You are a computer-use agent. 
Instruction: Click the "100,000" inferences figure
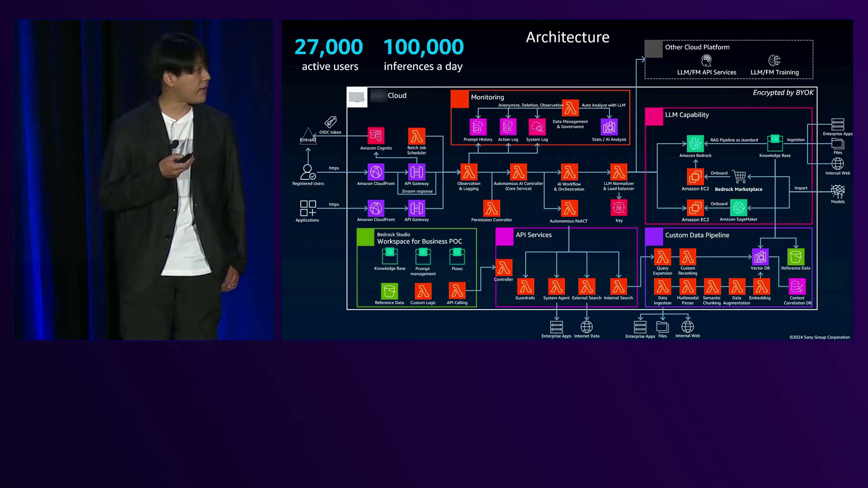click(424, 47)
